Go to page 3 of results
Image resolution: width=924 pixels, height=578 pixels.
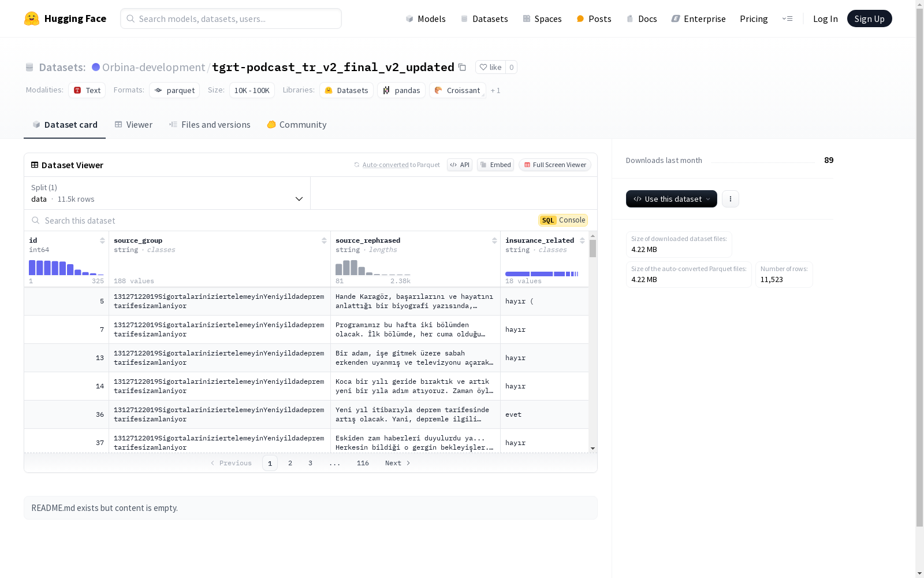coord(310,463)
